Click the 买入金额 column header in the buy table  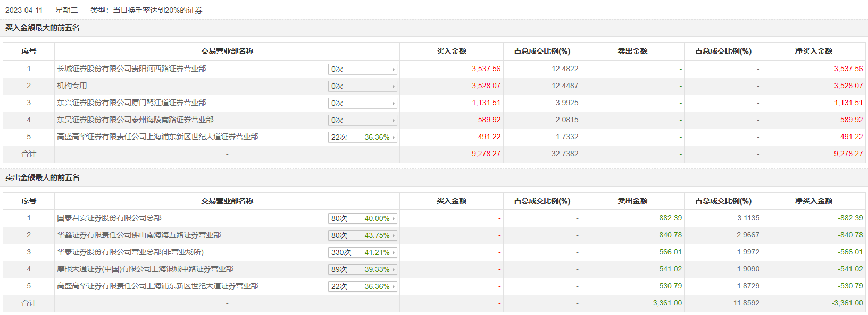[x=451, y=52]
